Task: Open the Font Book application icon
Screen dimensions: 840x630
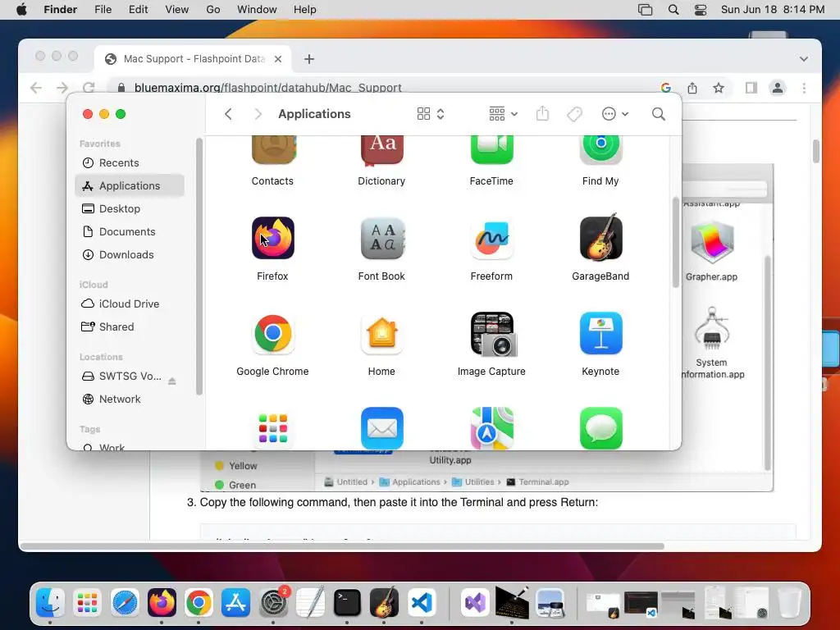Action: coord(381,238)
